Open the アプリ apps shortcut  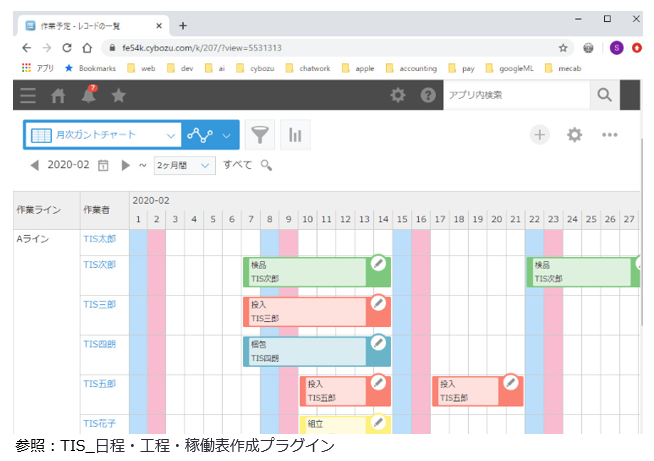[x=38, y=68]
